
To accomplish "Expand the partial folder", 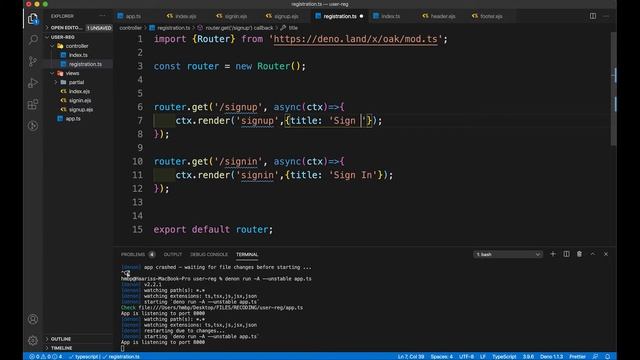I will pyautogui.click(x=76, y=82).
